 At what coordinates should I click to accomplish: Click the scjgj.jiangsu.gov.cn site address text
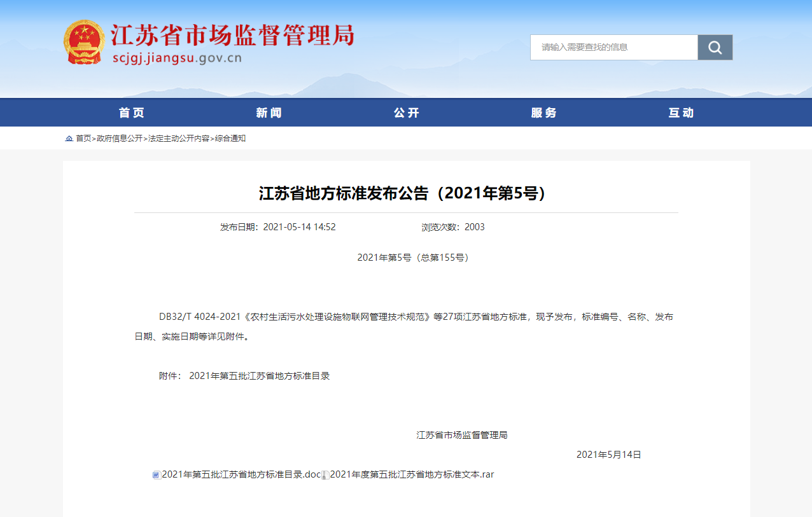pyautogui.click(x=176, y=59)
